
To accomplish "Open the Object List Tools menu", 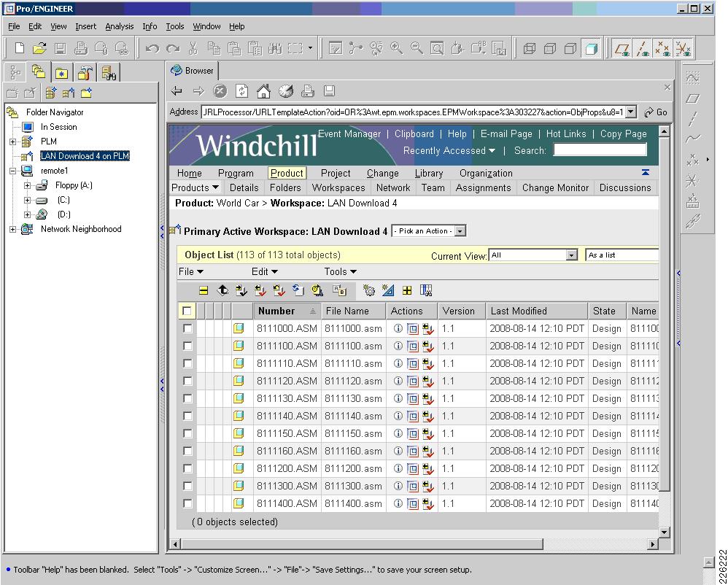I will tap(341, 272).
